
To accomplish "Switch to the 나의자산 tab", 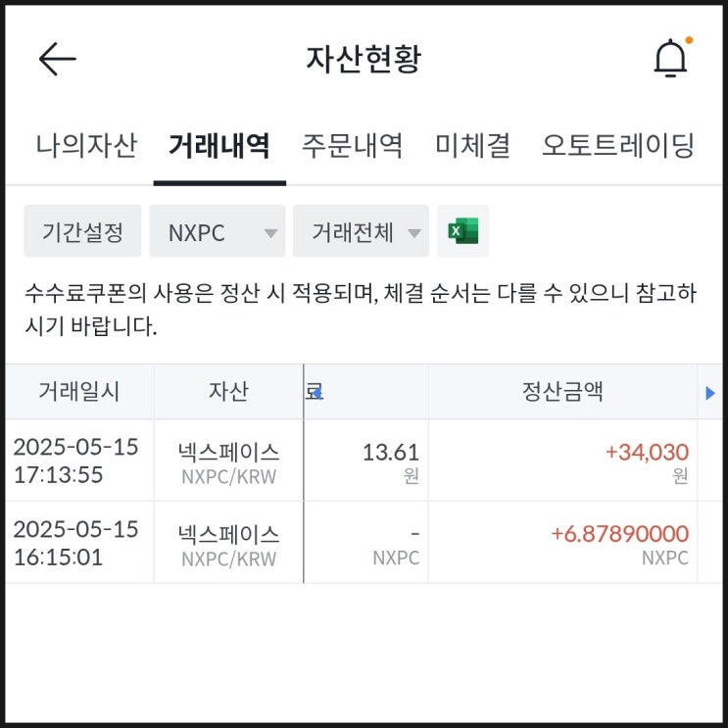I will tap(86, 146).
